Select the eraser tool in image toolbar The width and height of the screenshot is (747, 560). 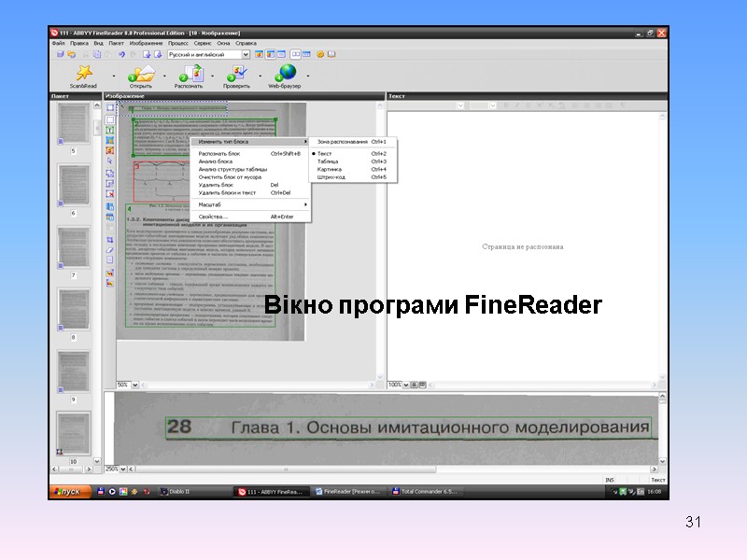(x=110, y=250)
